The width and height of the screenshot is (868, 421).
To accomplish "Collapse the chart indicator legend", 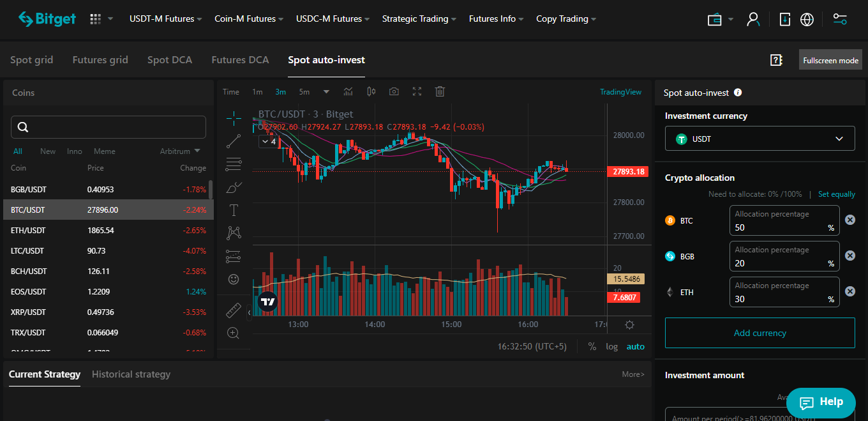I will pos(269,142).
